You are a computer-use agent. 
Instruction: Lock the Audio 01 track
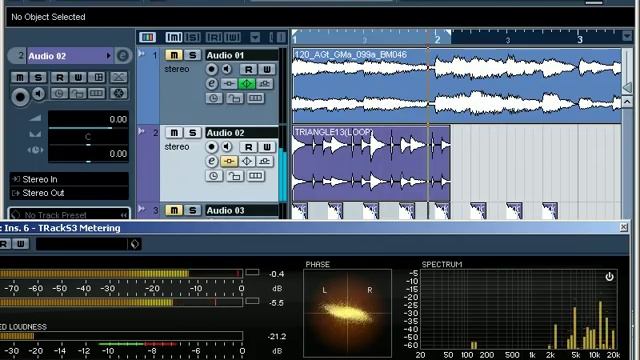click(234, 98)
